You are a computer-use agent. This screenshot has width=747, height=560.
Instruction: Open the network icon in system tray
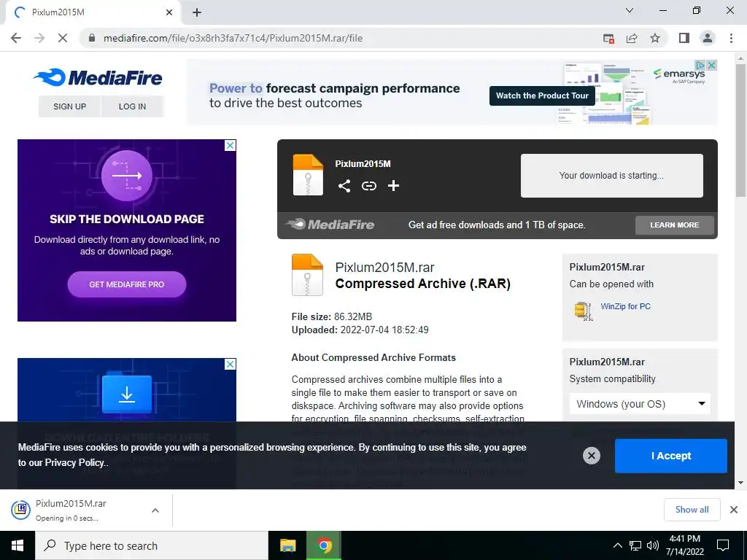click(x=635, y=545)
